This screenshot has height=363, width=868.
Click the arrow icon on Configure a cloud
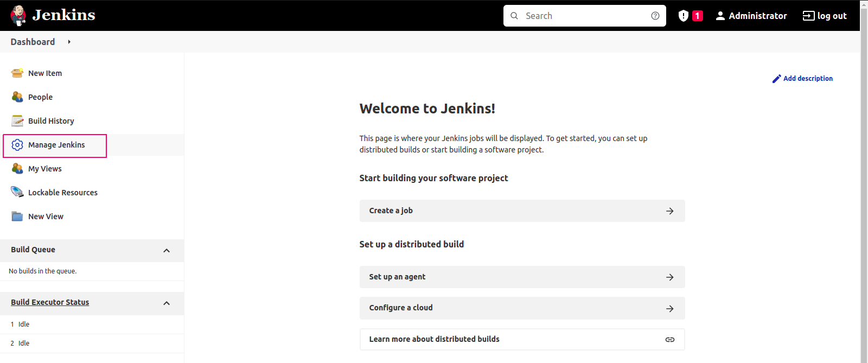(x=670, y=309)
